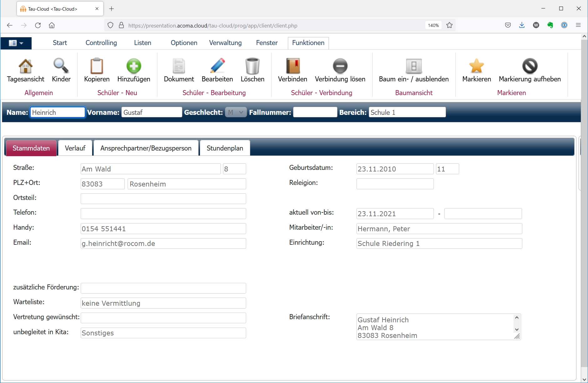The height and width of the screenshot is (383, 588).
Task: Toggle Baum ein- / ausblenden tree view
Action: click(413, 66)
